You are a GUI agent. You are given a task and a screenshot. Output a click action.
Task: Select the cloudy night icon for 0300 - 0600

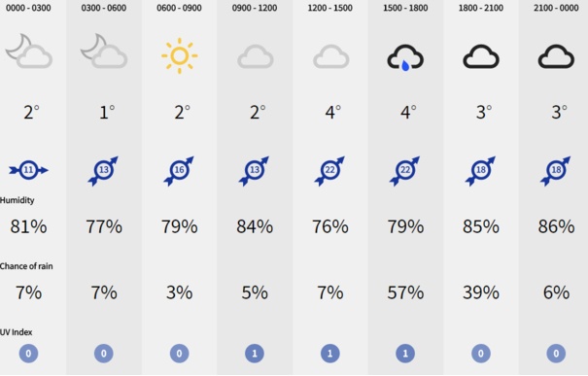point(104,51)
